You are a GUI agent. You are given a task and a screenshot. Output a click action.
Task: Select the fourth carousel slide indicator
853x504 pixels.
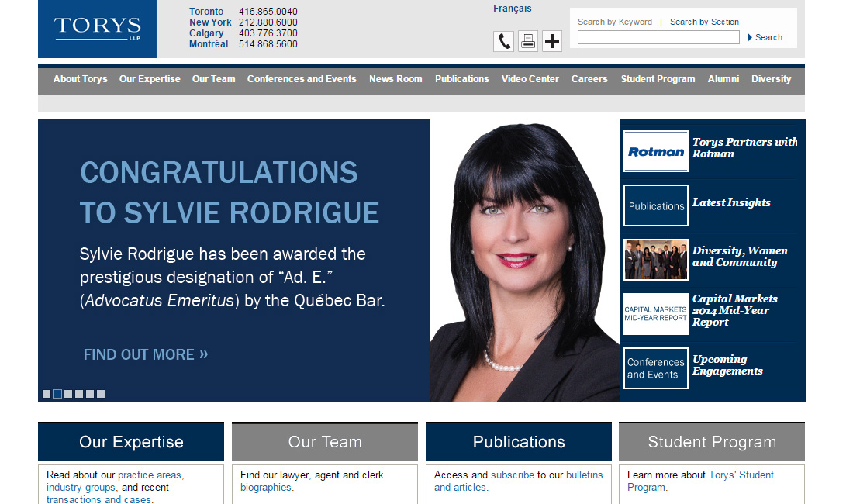tap(79, 394)
